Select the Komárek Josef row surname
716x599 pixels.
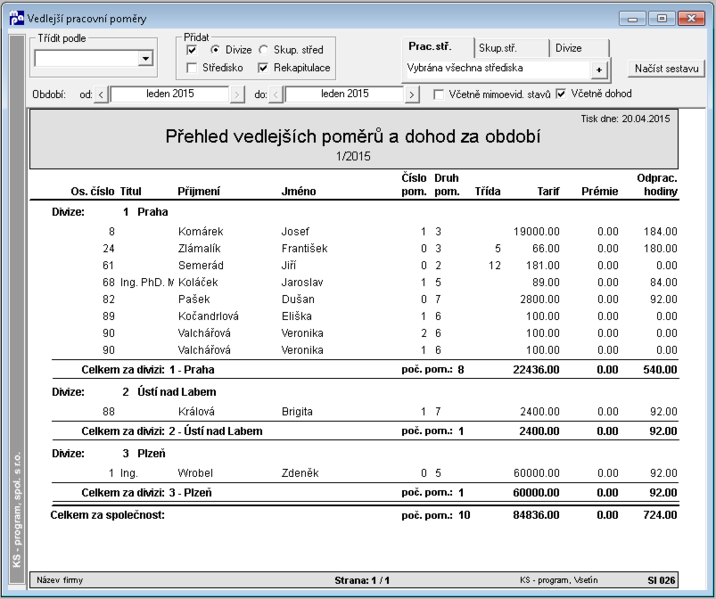tap(200, 231)
